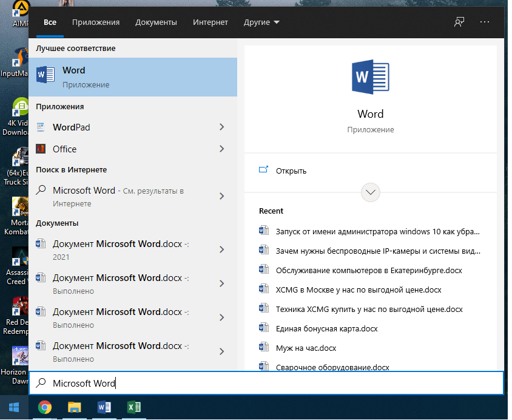Select the Интернет tab
The image size is (512, 420).
point(211,22)
